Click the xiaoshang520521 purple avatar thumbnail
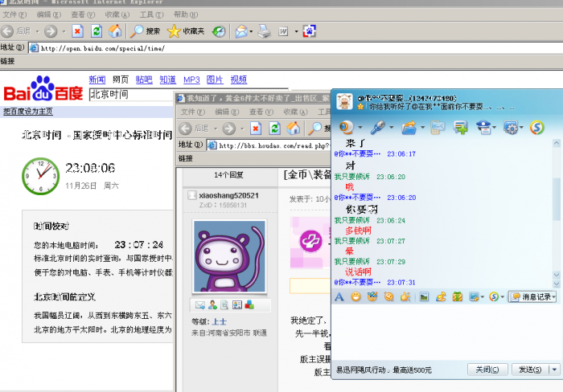The height and width of the screenshot is (392, 563). (229, 256)
